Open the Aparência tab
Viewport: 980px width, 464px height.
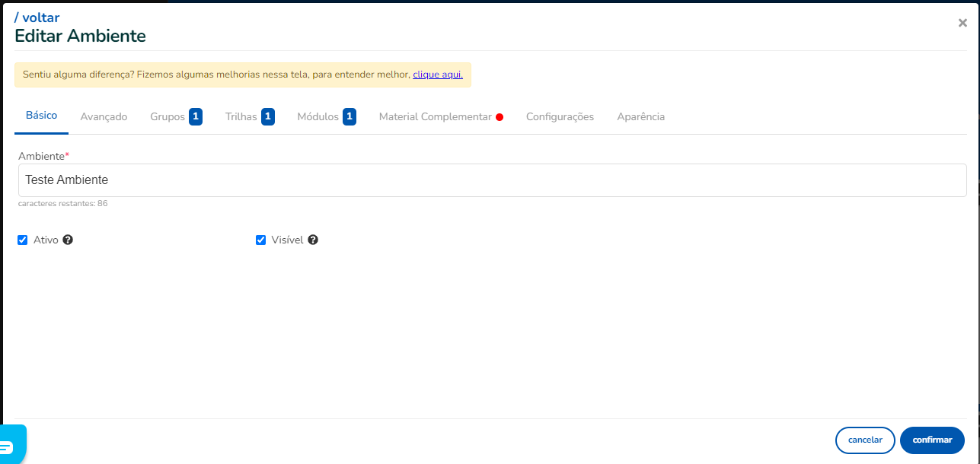[640, 117]
